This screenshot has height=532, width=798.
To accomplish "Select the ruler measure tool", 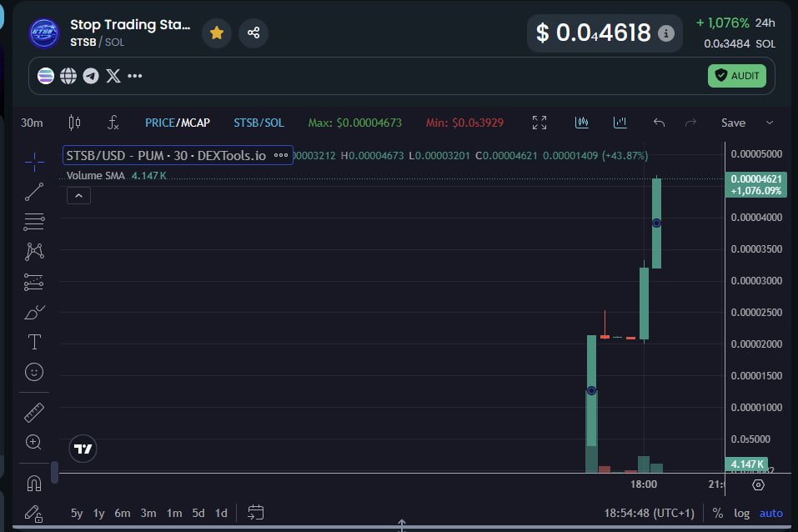I will (x=34, y=413).
